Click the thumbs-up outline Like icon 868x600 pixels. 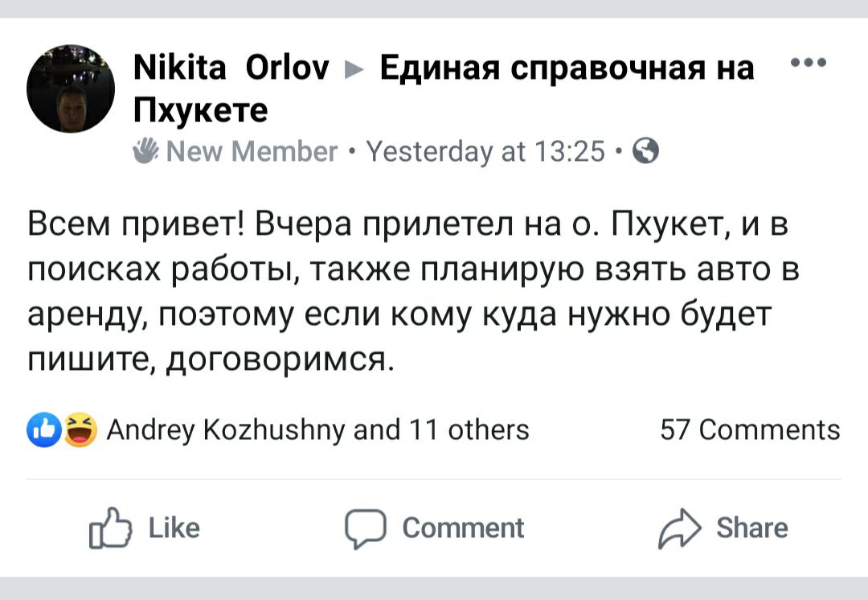(111, 528)
